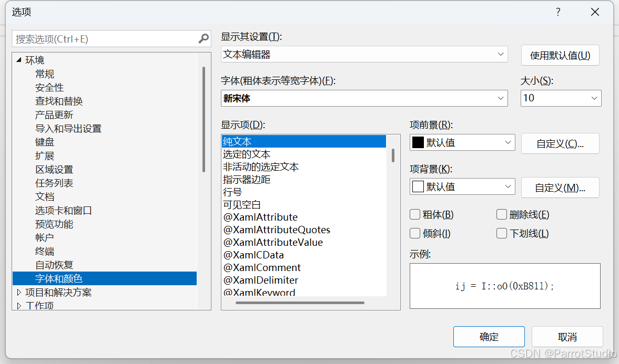619x364 pixels.
Task: Select 任务列表 in the tree
Action: 54,183
